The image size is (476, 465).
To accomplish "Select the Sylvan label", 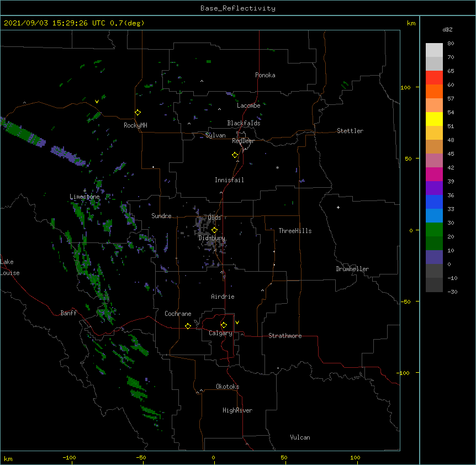I will click(x=215, y=135).
